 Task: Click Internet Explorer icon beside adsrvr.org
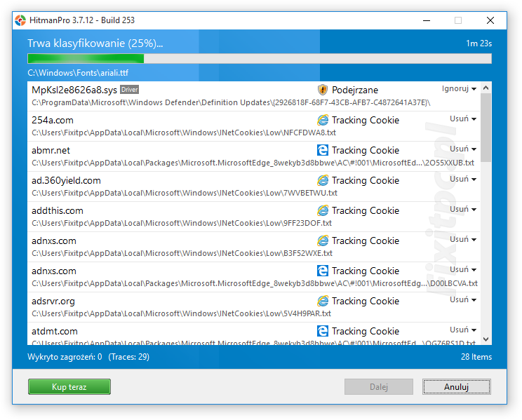pos(322,301)
